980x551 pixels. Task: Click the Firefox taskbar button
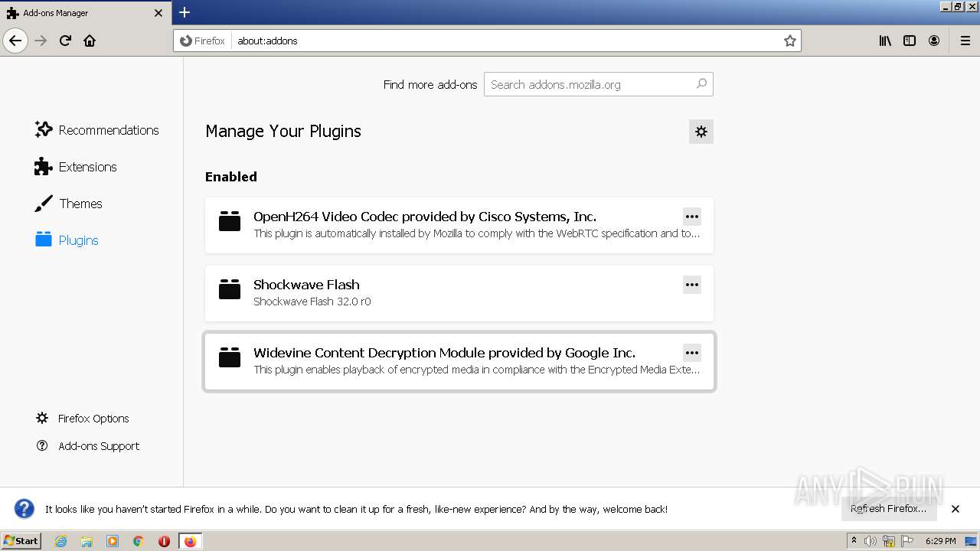tap(191, 541)
